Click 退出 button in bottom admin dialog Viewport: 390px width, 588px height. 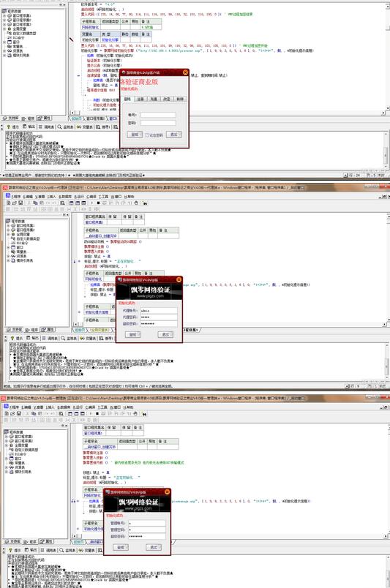point(154,548)
